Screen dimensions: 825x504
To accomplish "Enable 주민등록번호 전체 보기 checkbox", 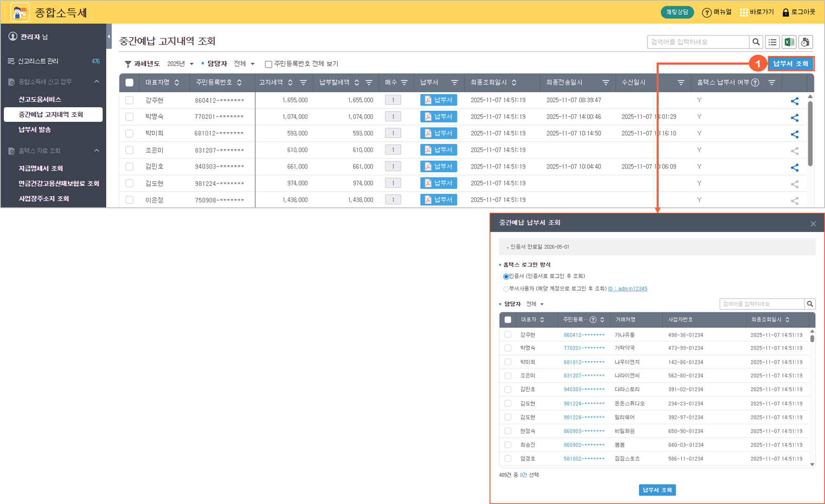I will pos(268,64).
